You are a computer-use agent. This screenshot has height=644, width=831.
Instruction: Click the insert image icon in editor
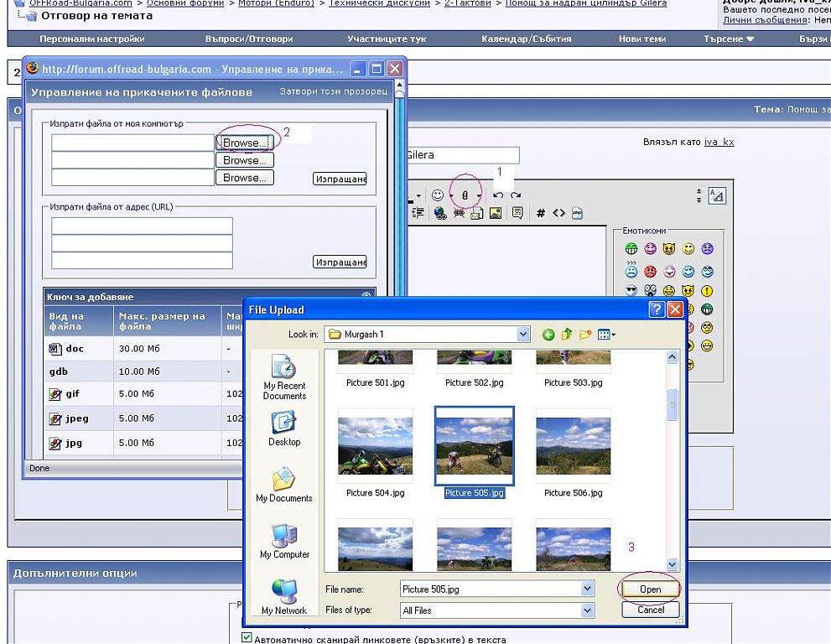(496, 213)
